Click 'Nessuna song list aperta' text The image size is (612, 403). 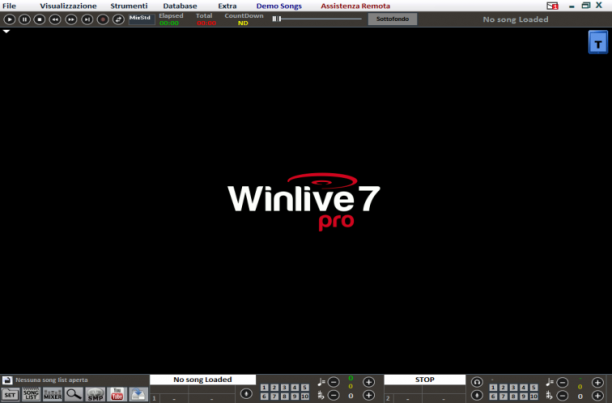(x=52, y=380)
